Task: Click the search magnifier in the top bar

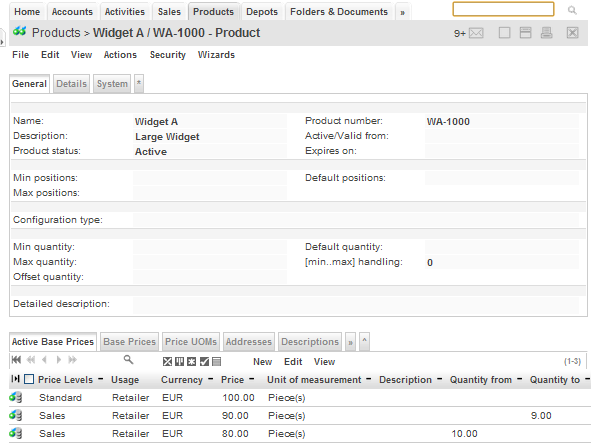Action: coord(572,10)
